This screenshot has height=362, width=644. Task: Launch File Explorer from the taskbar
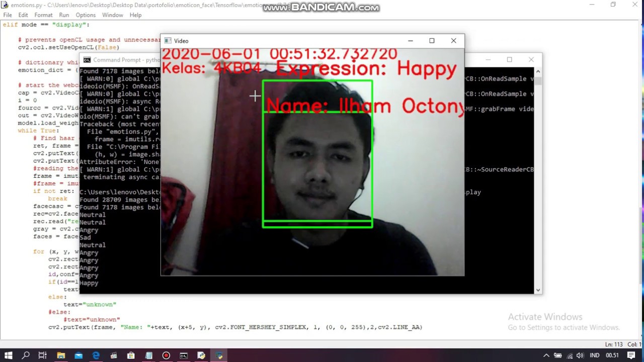[x=61, y=355]
